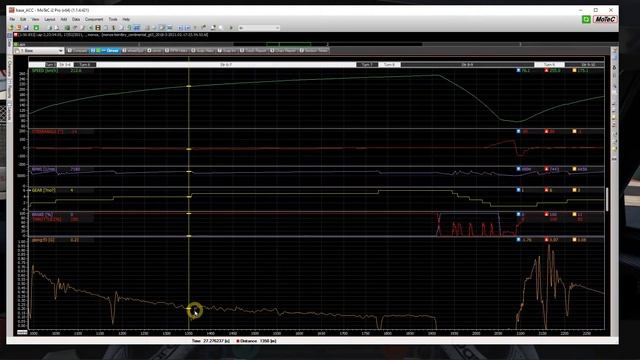Viewport: 640px width, 360px height.
Task: Click the Distance readout in the status bar
Action: [257, 340]
